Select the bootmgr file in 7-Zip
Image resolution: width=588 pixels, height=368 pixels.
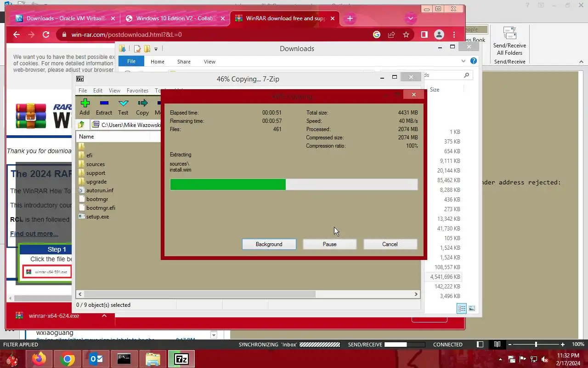pyautogui.click(x=97, y=199)
